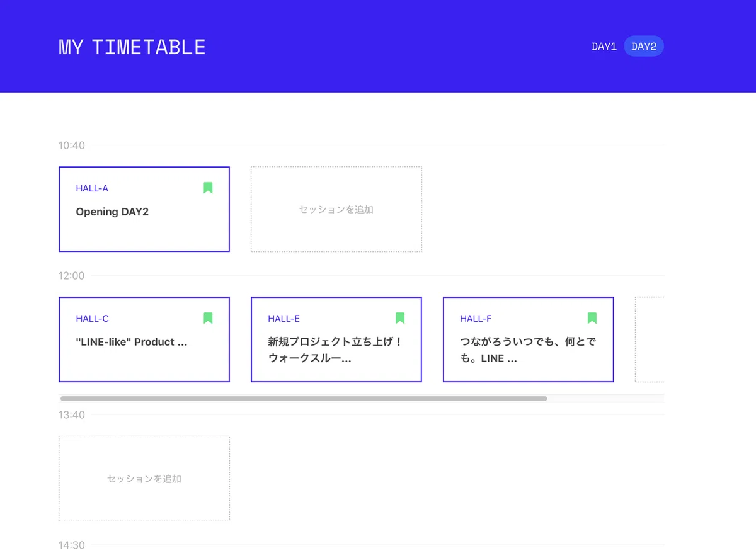Toggle bookmark icon on HALL-F session
756x558 pixels.
592,318
